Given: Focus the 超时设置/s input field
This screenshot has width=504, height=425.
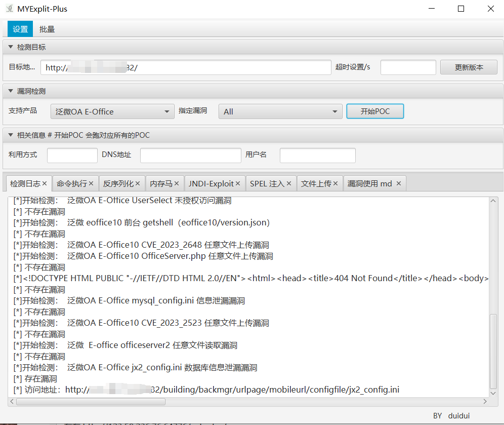Looking at the screenshot, I should tap(408, 67).
